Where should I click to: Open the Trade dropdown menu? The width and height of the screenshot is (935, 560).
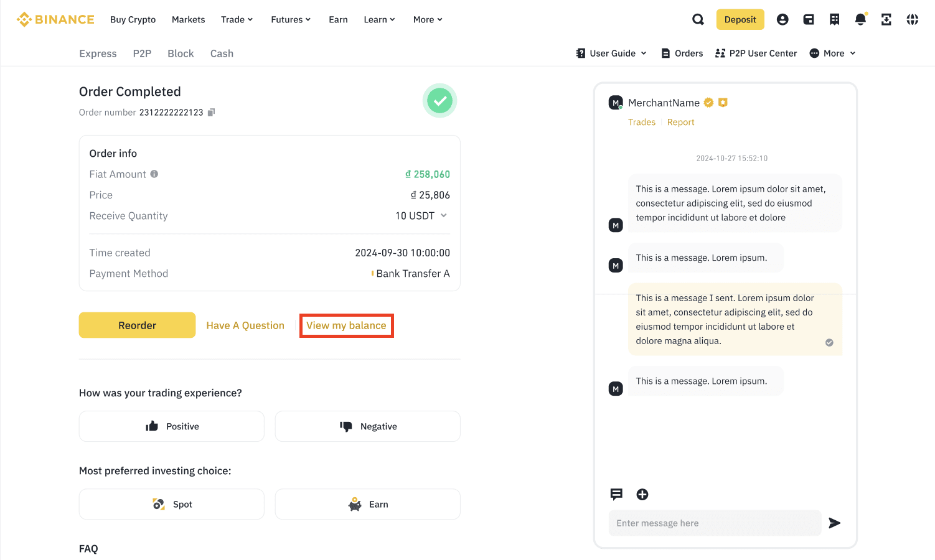click(237, 20)
